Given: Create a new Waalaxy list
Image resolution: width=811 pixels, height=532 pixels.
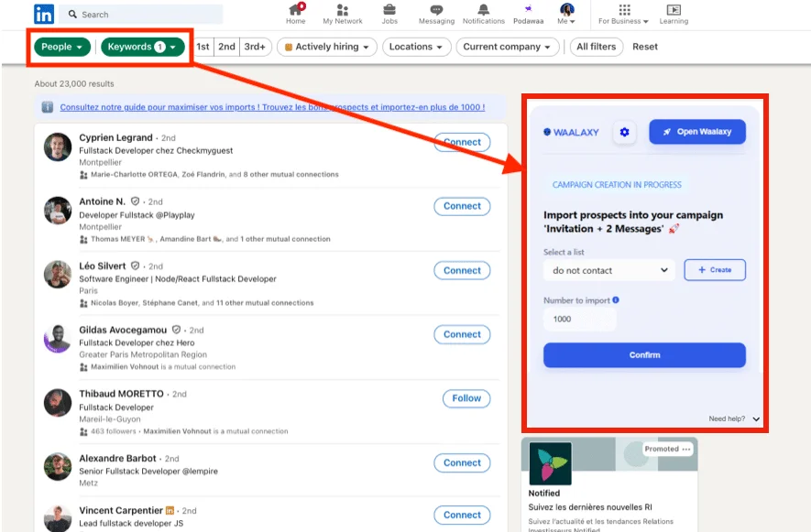Looking at the screenshot, I should pos(715,270).
